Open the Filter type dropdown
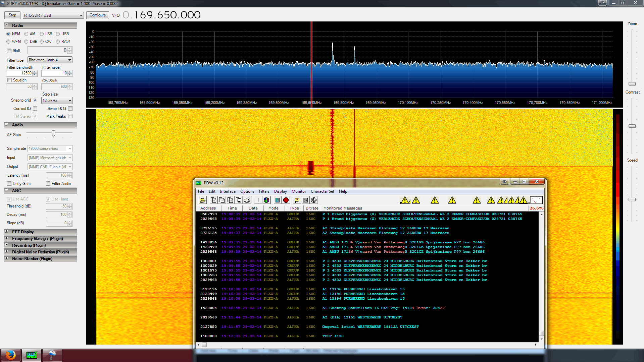Image resolution: width=644 pixels, height=362 pixels. (50, 60)
